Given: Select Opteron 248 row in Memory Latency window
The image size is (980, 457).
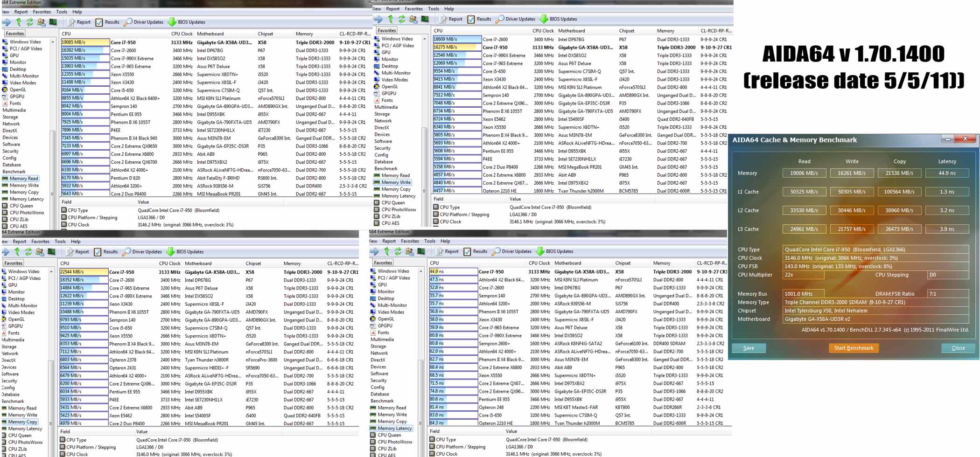Looking at the screenshot, I should tap(578, 407).
